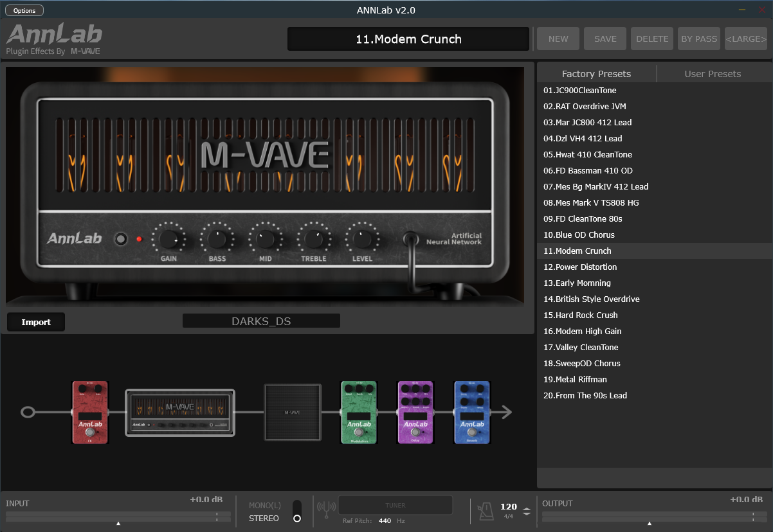Switch to Factory Presets tab
The width and height of the screenshot is (773, 532).
[x=597, y=74]
